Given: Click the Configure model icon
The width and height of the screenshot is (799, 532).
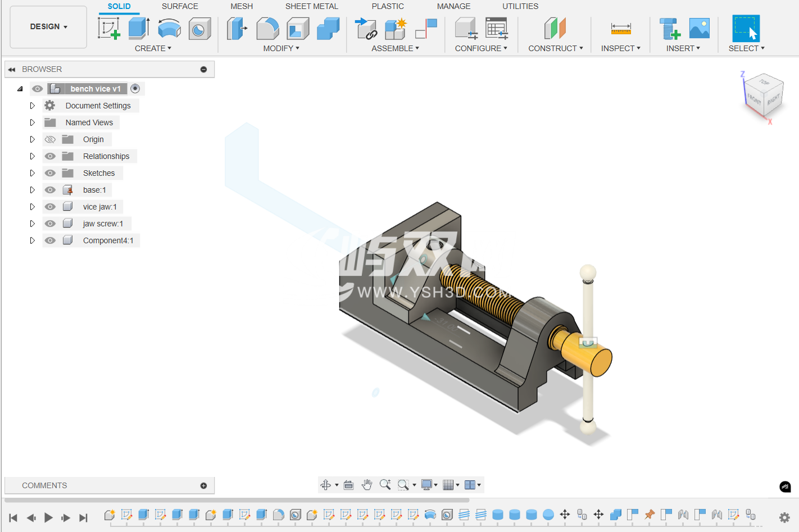Looking at the screenshot, I should (x=466, y=28).
